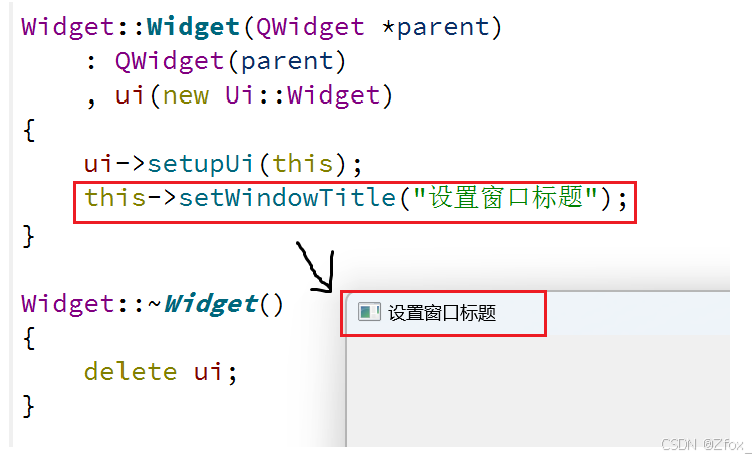The height and width of the screenshot is (458, 756).
Task: Click the setWindowTitle function call
Action: pos(287,198)
